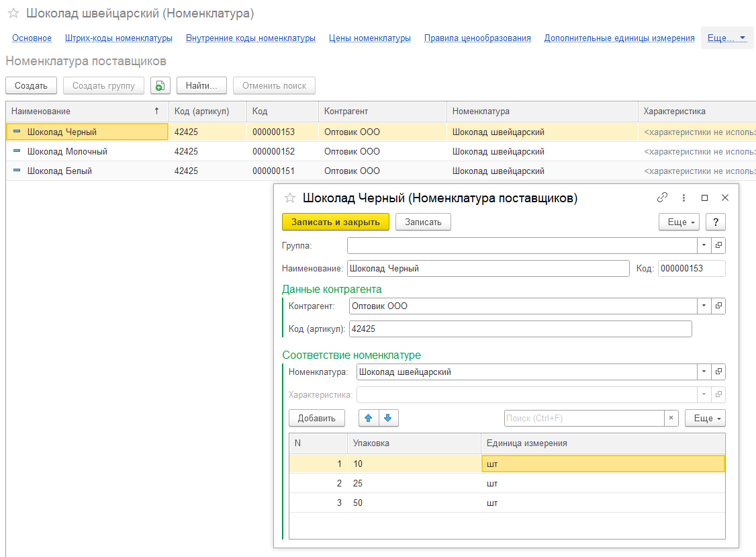Viewport: 756px width, 557px height.
Task: Open the three-dot menu in dialog header
Action: 683,198
